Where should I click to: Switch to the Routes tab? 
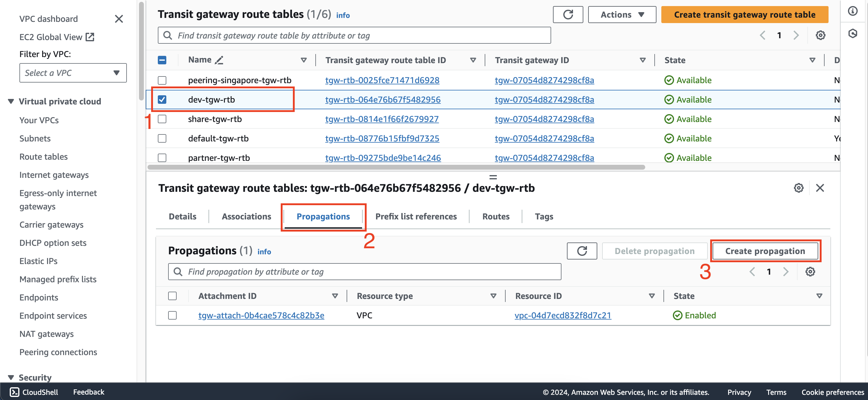[496, 216]
